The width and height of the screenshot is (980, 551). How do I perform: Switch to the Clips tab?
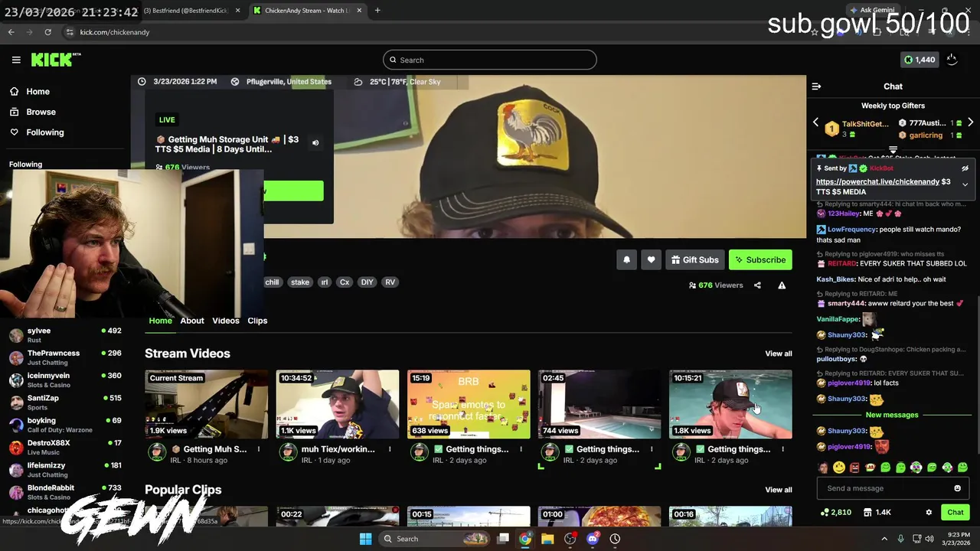pyautogui.click(x=257, y=321)
